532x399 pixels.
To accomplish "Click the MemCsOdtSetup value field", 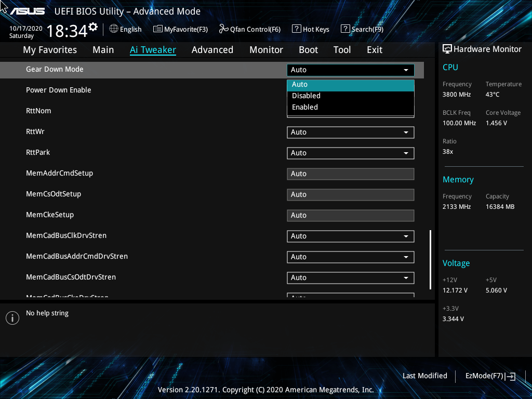I will point(351,194).
